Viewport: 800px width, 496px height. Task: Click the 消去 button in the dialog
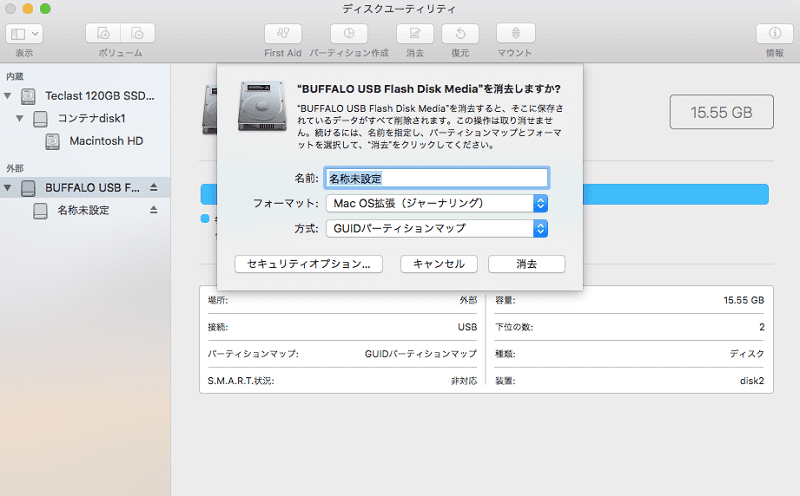coord(527,264)
